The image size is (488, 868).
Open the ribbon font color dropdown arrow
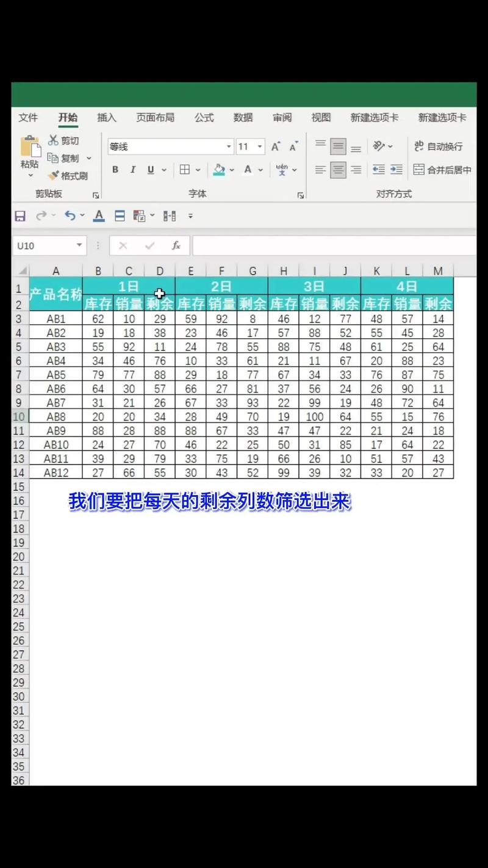(260, 170)
